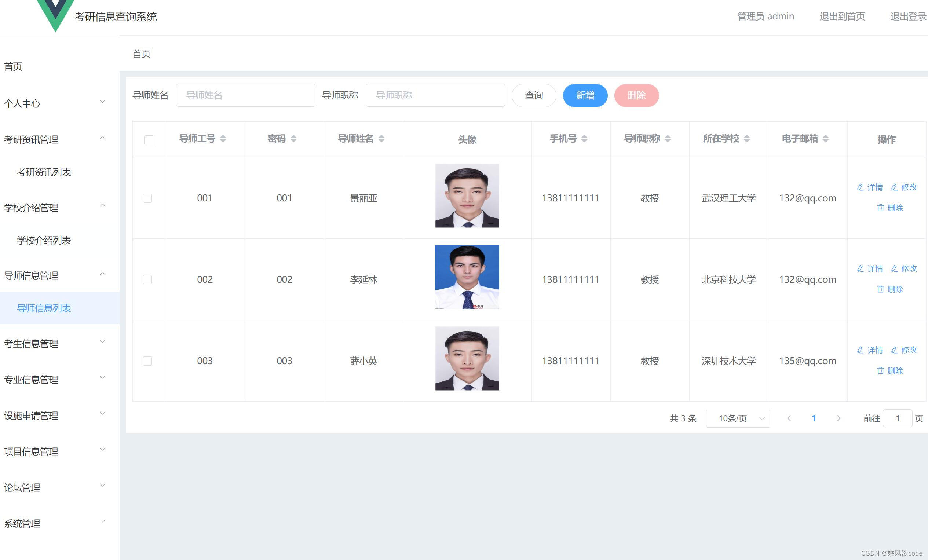Screen dimensions: 928x560
Task: Open the 10条/页 page size dropdown
Action: click(x=737, y=418)
